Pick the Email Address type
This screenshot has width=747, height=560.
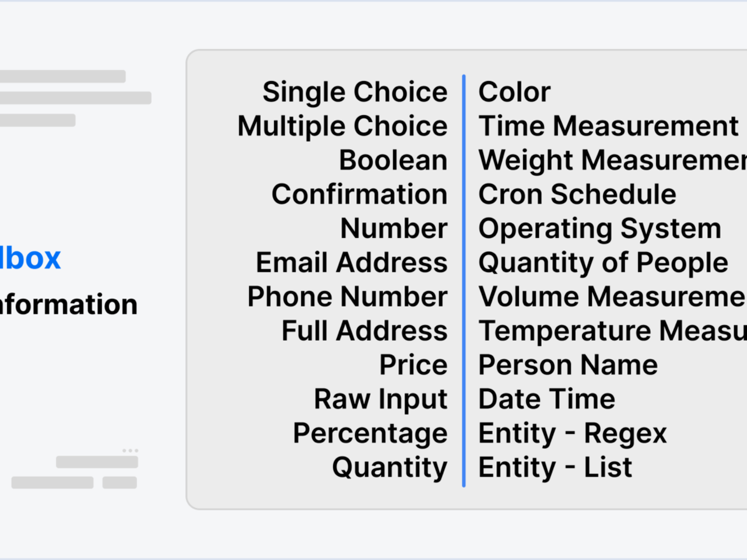[x=352, y=263]
